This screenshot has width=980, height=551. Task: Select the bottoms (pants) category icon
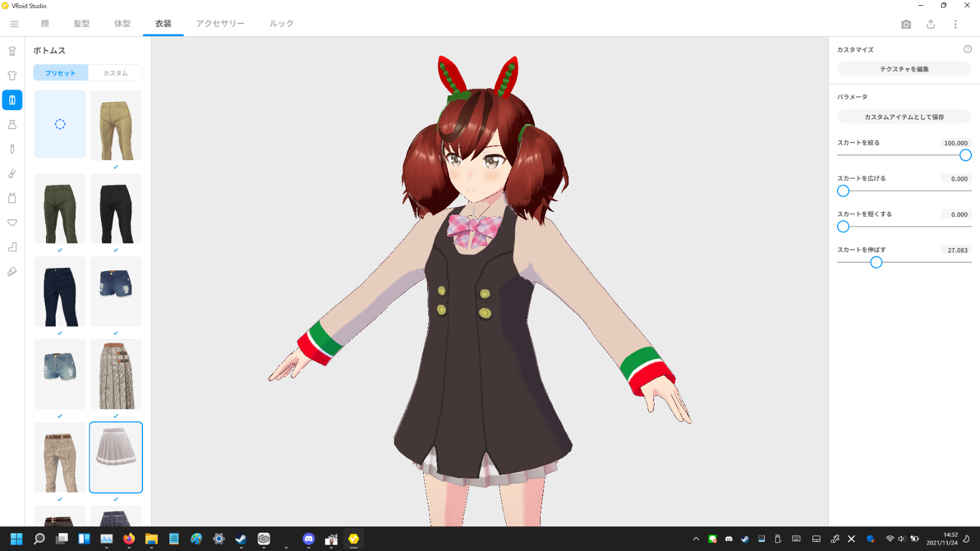tap(12, 100)
